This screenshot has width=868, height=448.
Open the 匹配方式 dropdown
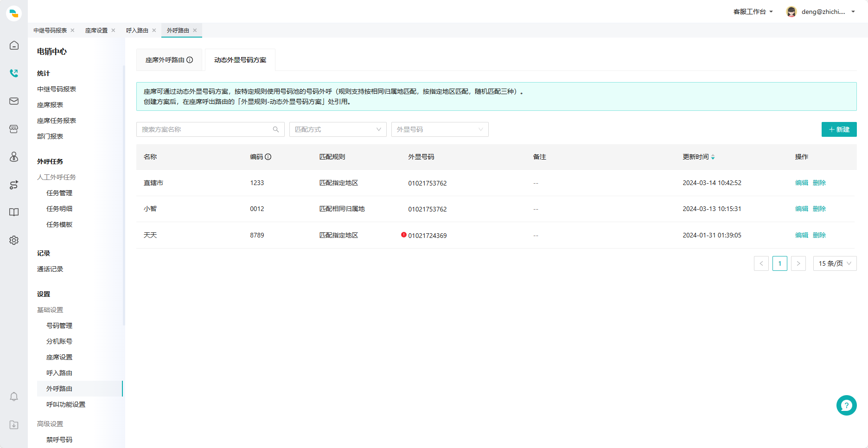pos(338,129)
